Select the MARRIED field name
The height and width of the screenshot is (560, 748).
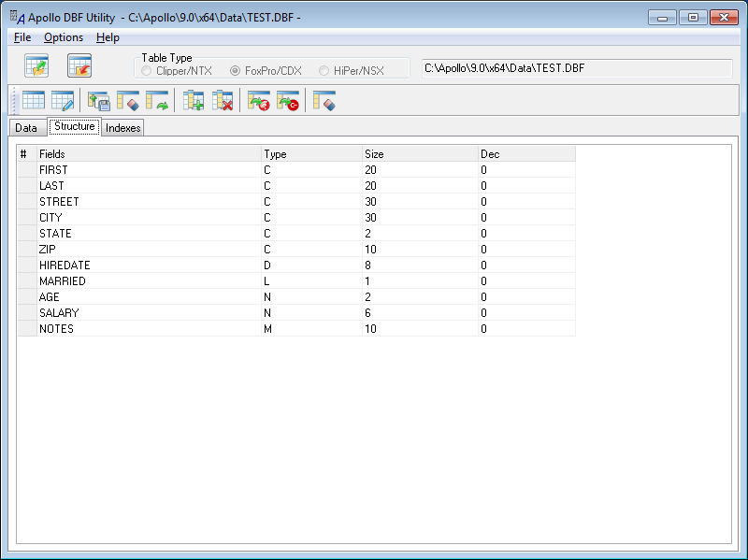[63, 281]
